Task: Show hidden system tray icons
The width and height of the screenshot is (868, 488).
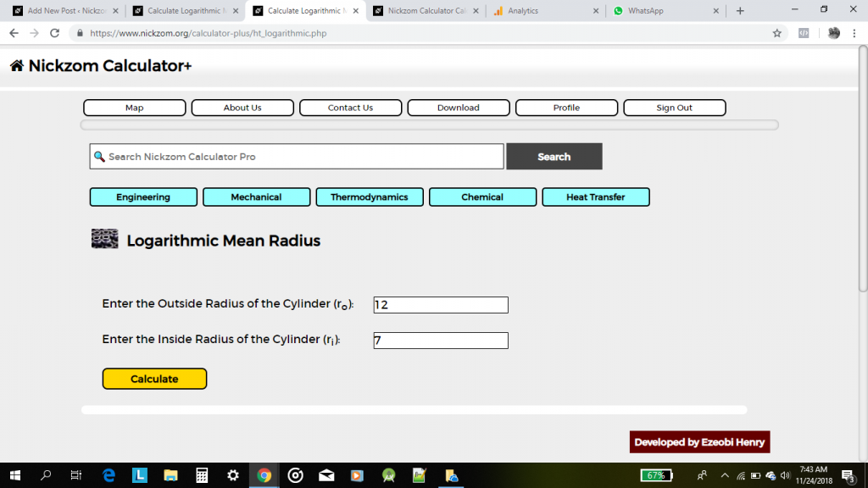Action: pyautogui.click(x=725, y=475)
